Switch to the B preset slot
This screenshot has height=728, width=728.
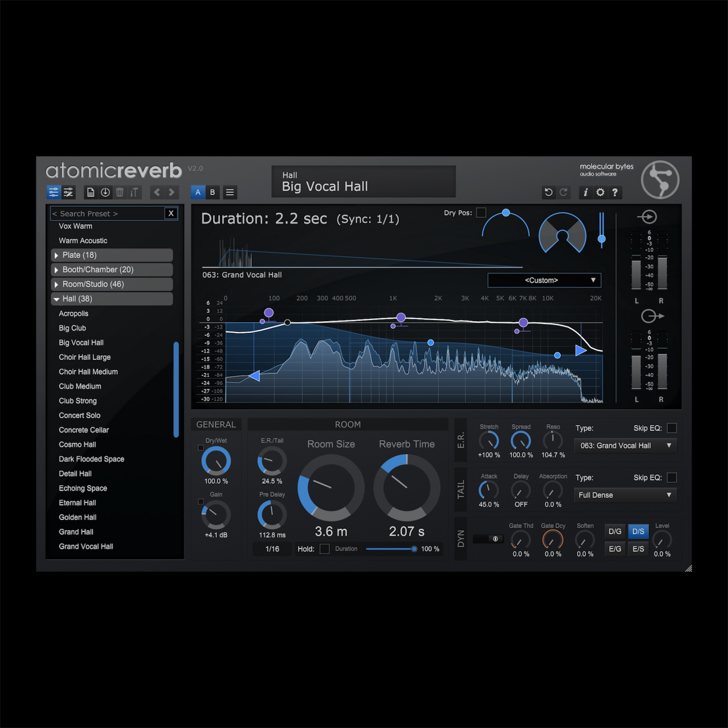212,193
